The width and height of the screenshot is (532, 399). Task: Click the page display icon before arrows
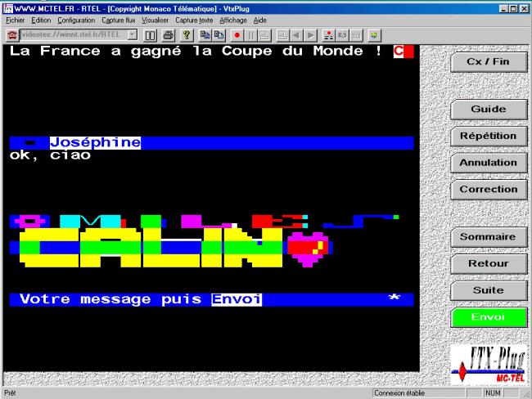(282, 35)
